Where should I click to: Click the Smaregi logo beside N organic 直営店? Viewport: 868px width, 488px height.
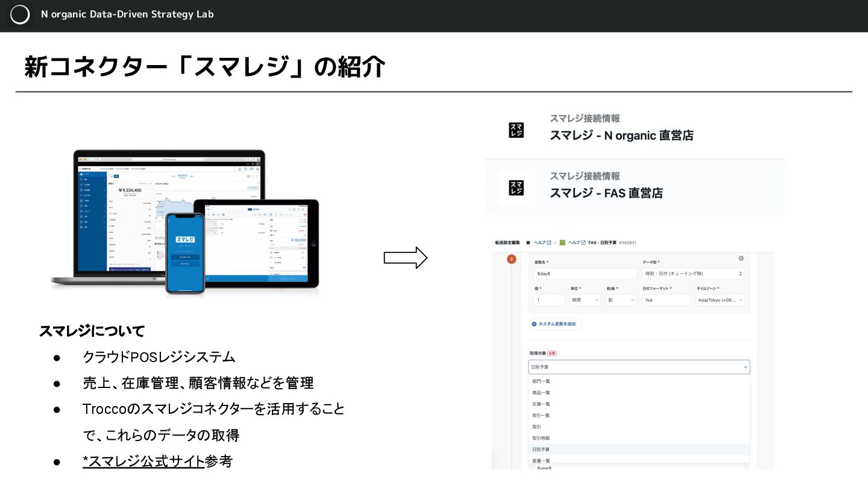tap(516, 130)
